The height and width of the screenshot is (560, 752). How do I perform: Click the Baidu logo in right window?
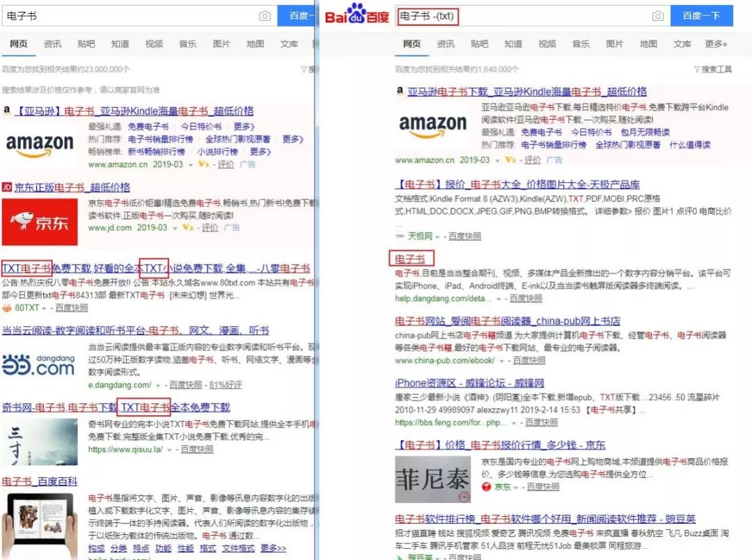[x=357, y=13]
